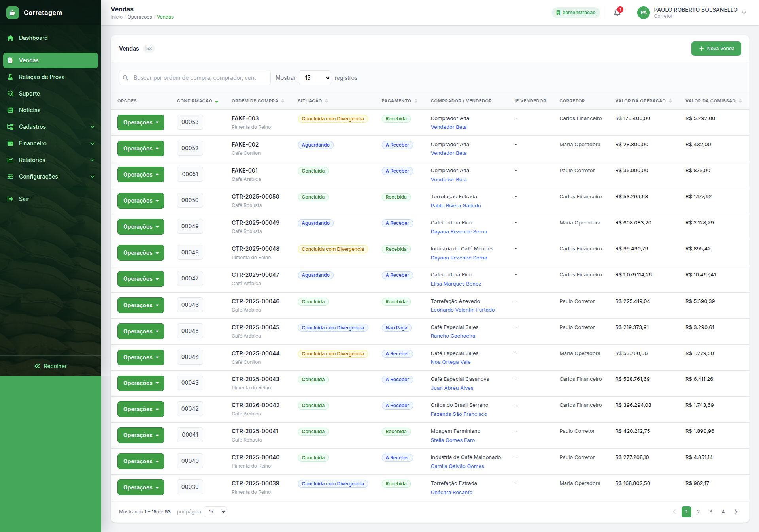
Task: Sort by Situacao column header
Action: 313,101
